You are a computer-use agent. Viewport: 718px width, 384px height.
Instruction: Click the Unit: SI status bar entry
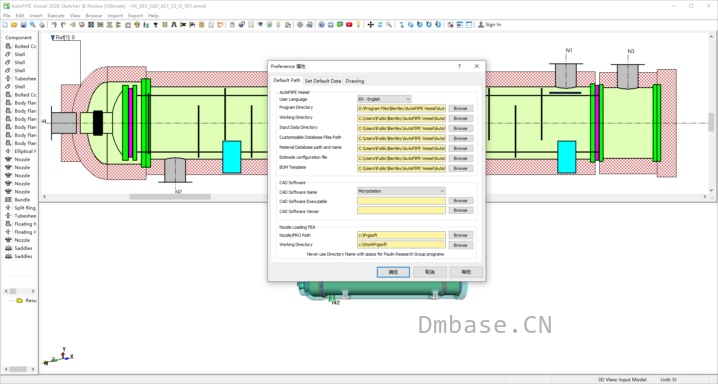click(x=668, y=380)
